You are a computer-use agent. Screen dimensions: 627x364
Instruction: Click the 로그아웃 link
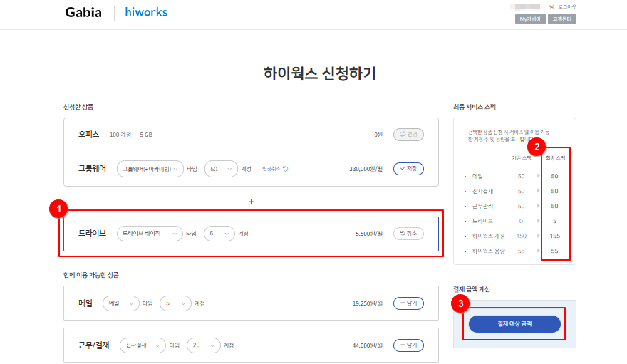[x=567, y=6]
